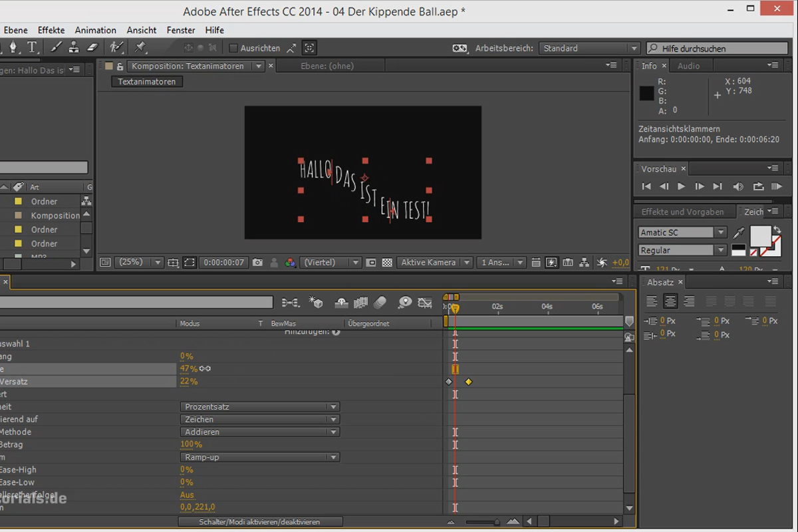
Task: Select the yellow Versatz keyframe diamond
Action: pos(468,382)
